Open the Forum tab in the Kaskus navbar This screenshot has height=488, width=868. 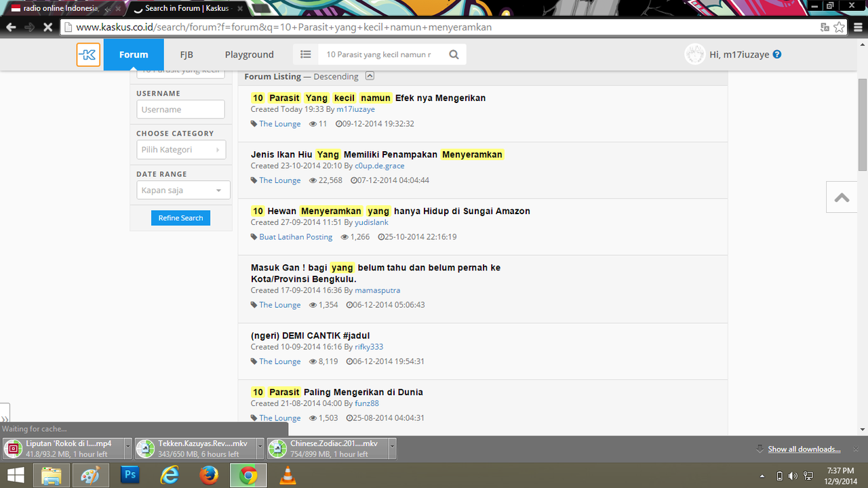pos(134,54)
